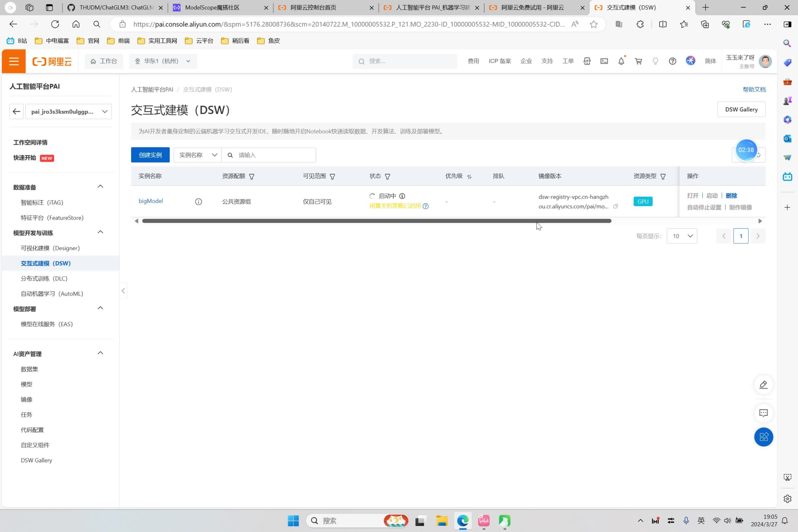This screenshot has width=798, height=532.
Task: Collapse the left sidebar panel handle
Action: pyautogui.click(x=123, y=291)
